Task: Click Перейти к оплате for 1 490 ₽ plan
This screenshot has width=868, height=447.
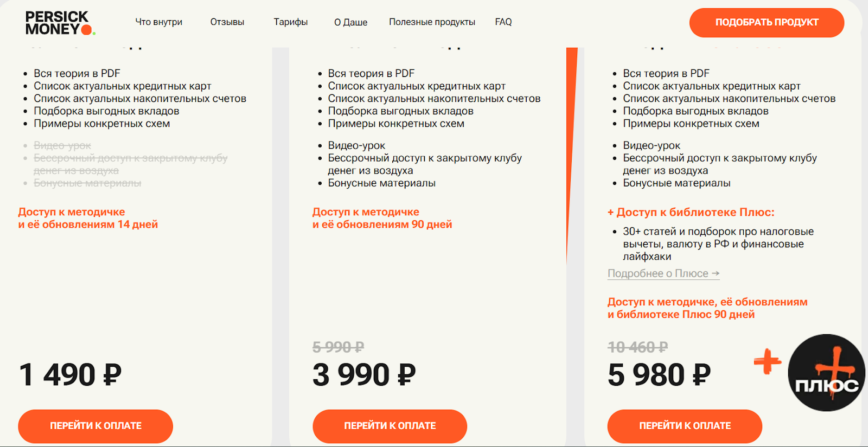Action: pos(95,426)
